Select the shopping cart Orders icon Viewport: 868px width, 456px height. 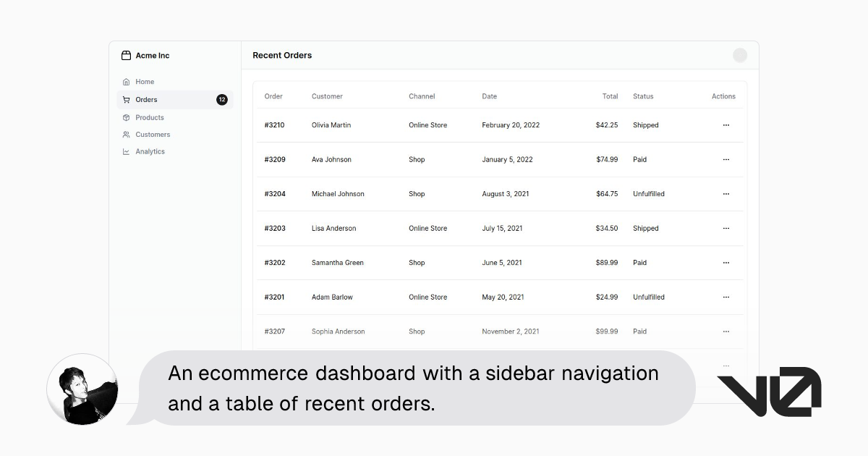127,99
